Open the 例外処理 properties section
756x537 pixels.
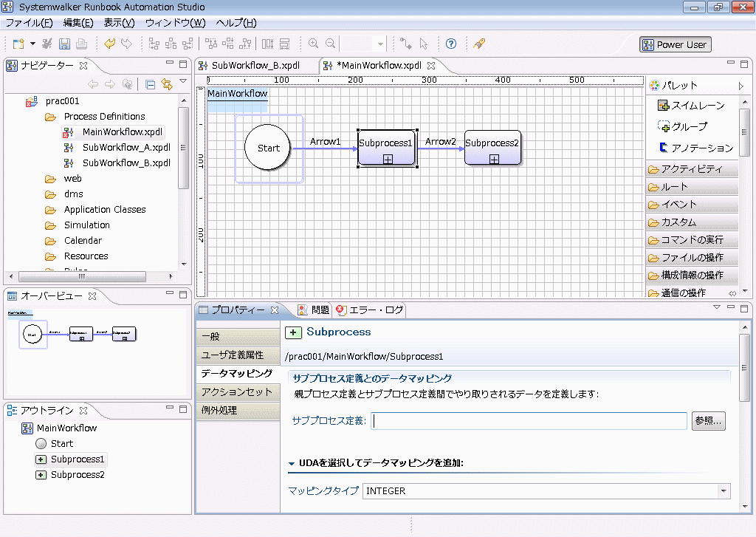pos(238,410)
